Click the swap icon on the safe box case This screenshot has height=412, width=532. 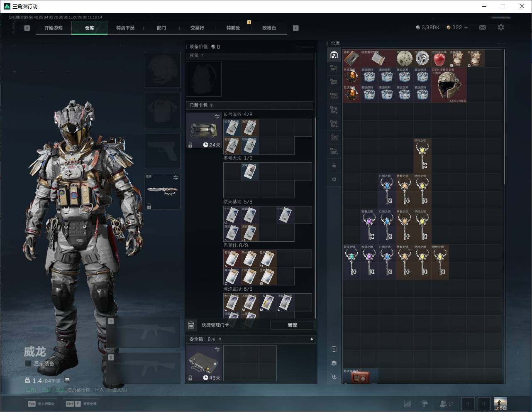217,349
